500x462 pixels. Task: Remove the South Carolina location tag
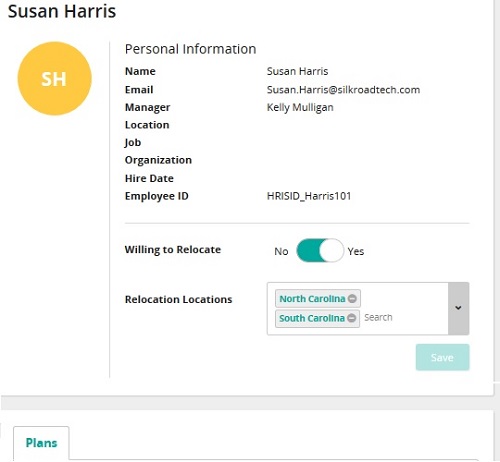(x=351, y=318)
